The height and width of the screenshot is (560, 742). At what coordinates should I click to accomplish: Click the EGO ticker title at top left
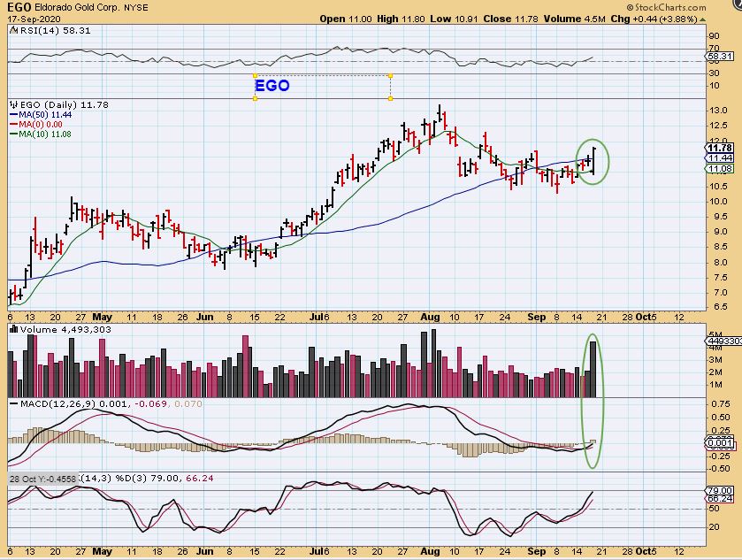(19, 7)
